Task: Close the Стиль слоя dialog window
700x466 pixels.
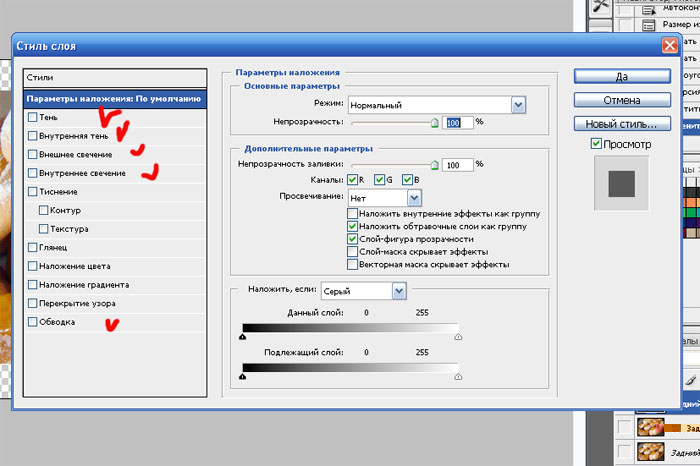Action: 669,46
